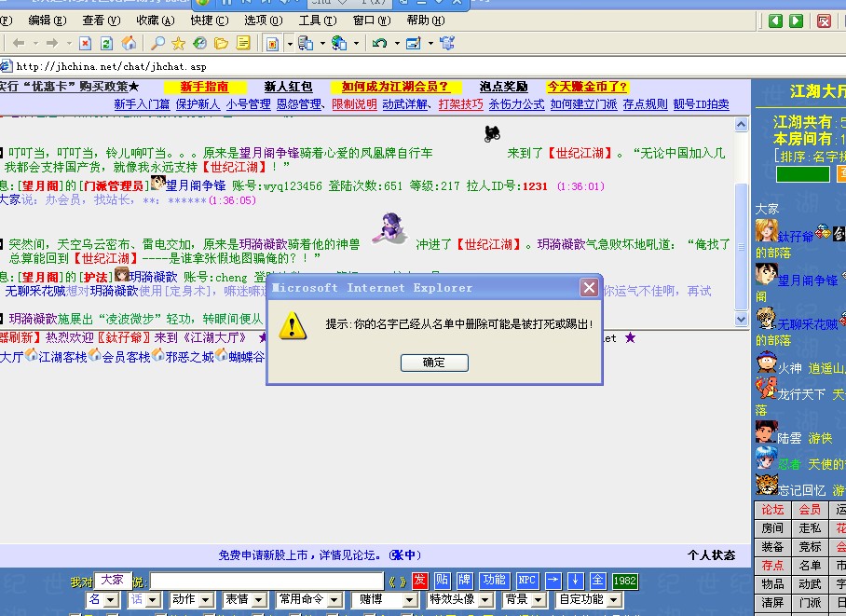The width and height of the screenshot is (846, 616).
Task: Click the 牌 button
Action: tap(464, 581)
